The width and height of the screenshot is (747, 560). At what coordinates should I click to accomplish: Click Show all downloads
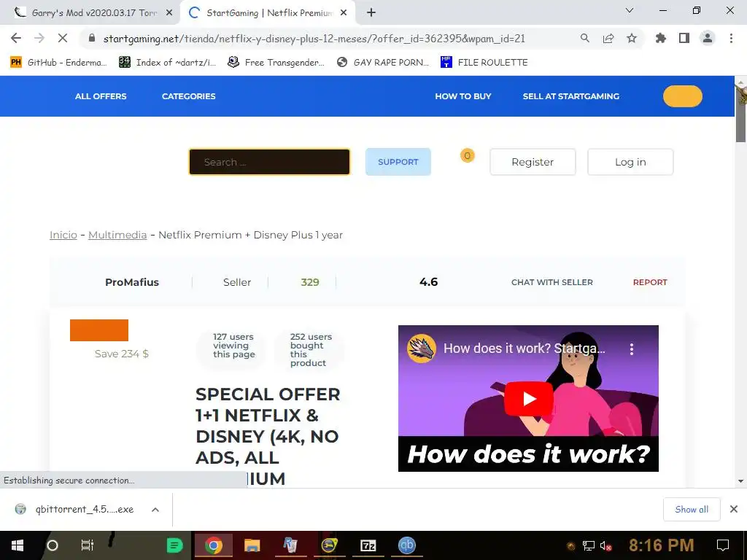coord(692,510)
